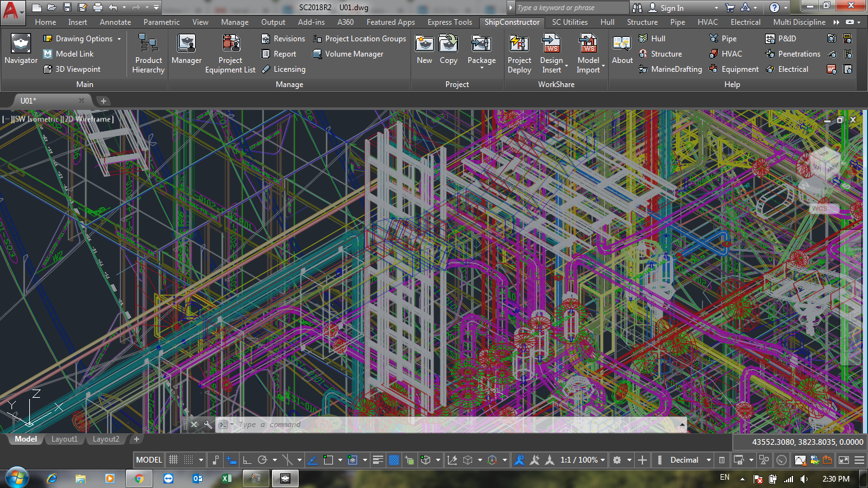Image resolution: width=868 pixels, height=488 pixels.
Task: Open the Decimal units dropdown
Action: (709, 459)
